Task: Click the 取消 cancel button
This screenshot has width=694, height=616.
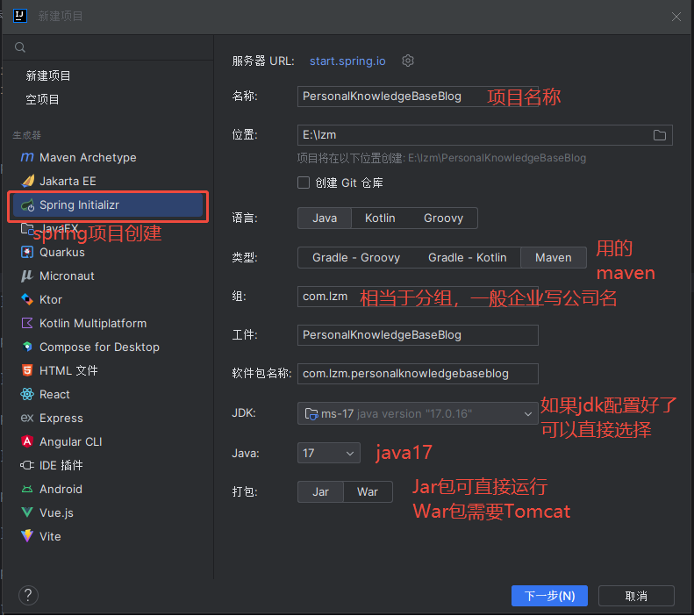Action: [636, 596]
